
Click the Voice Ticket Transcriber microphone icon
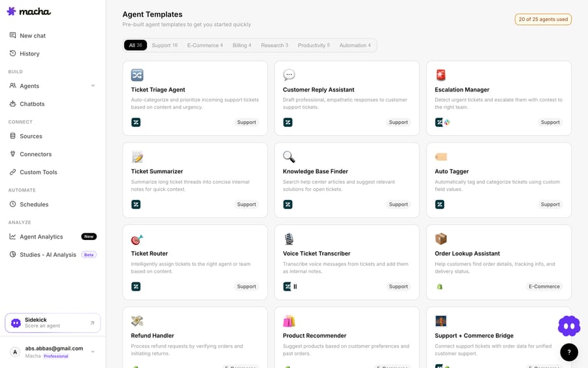289,239
